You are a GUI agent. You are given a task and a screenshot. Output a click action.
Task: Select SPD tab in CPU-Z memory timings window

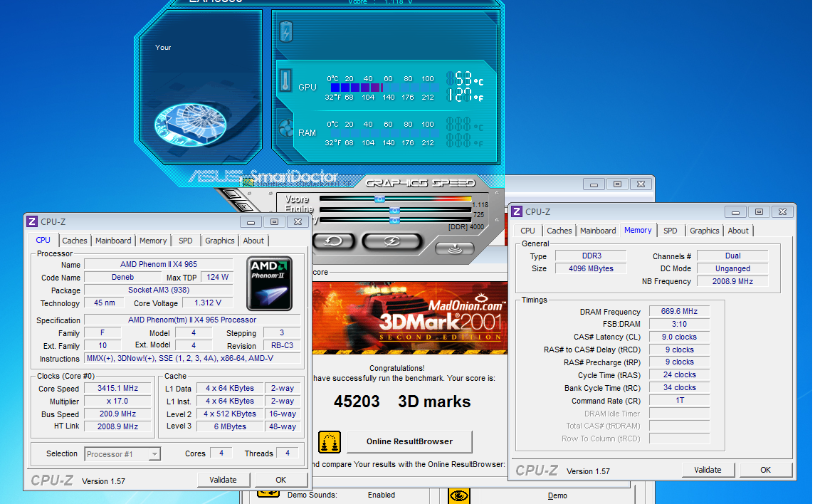point(671,231)
